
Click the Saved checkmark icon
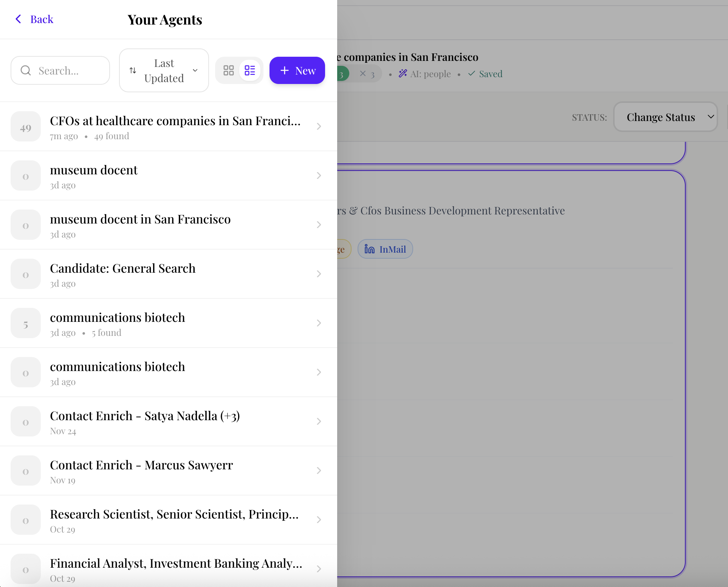pyautogui.click(x=471, y=74)
